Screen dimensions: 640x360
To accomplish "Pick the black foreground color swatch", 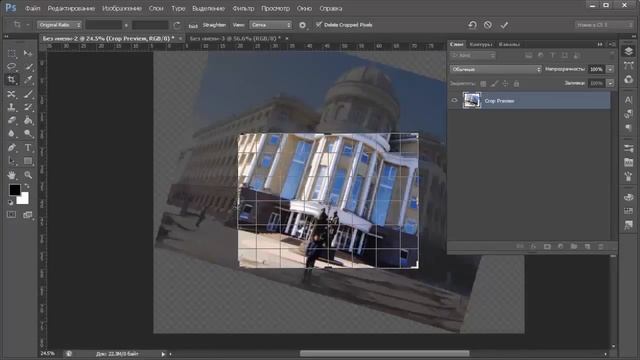I will point(14,190).
